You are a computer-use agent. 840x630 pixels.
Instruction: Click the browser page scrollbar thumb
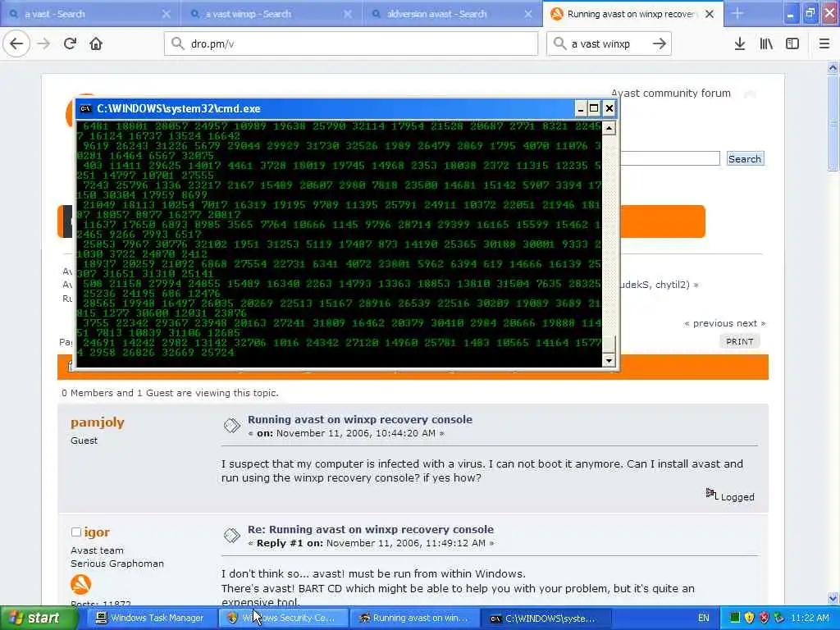point(833,123)
